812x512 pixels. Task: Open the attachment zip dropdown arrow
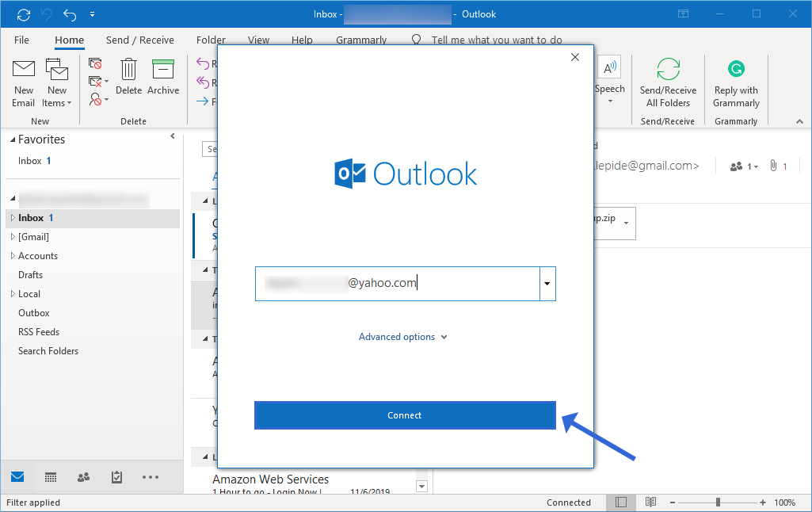[626, 224]
